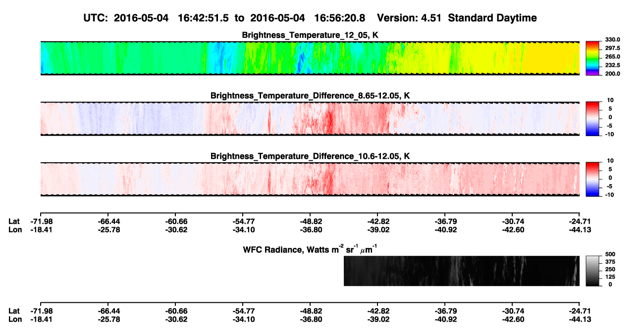The height and width of the screenshot is (330, 644).
Task: Click upper axis latitude value -30.74
Action: coord(512,221)
